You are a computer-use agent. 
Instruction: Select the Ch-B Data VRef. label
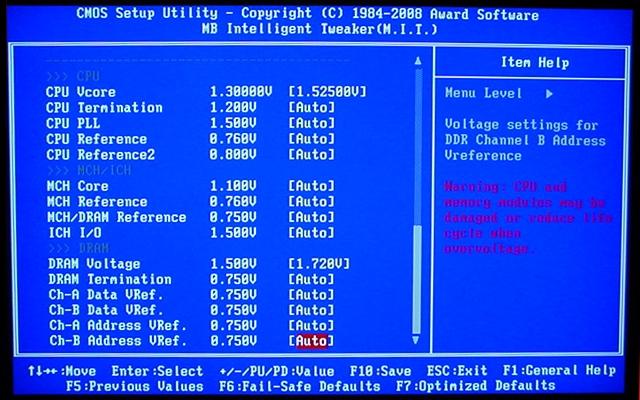106,310
